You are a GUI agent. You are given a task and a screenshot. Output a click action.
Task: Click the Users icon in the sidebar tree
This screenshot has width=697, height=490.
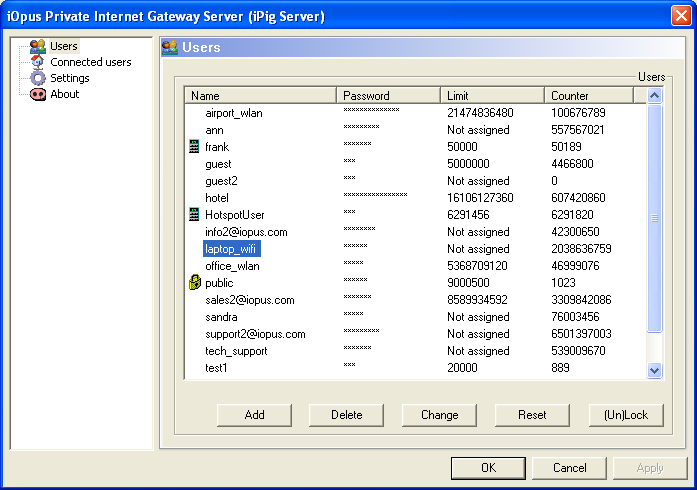point(38,46)
